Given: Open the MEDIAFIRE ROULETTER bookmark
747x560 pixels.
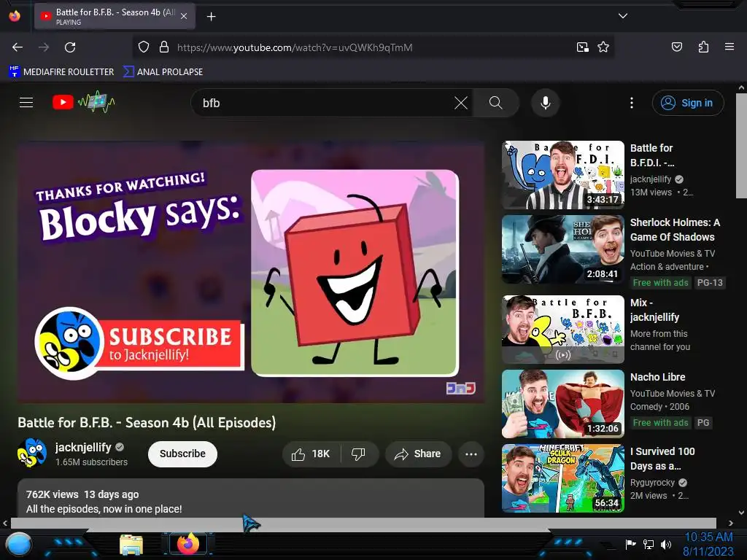Looking at the screenshot, I should click(61, 72).
